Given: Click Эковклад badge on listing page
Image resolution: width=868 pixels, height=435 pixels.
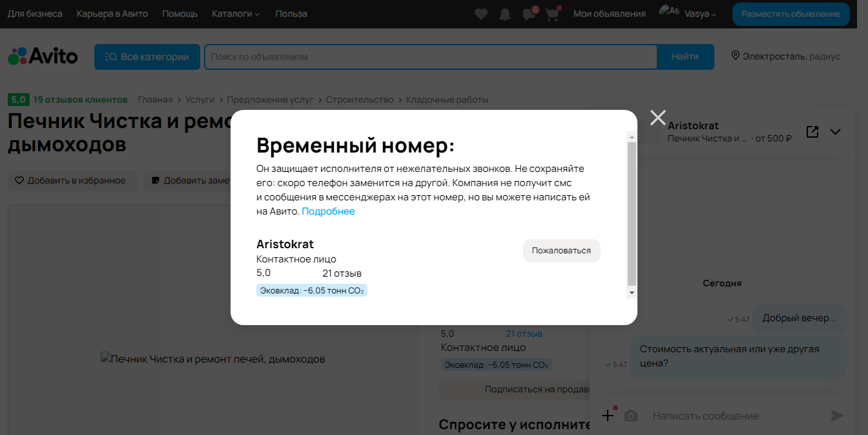Looking at the screenshot, I should [497, 365].
